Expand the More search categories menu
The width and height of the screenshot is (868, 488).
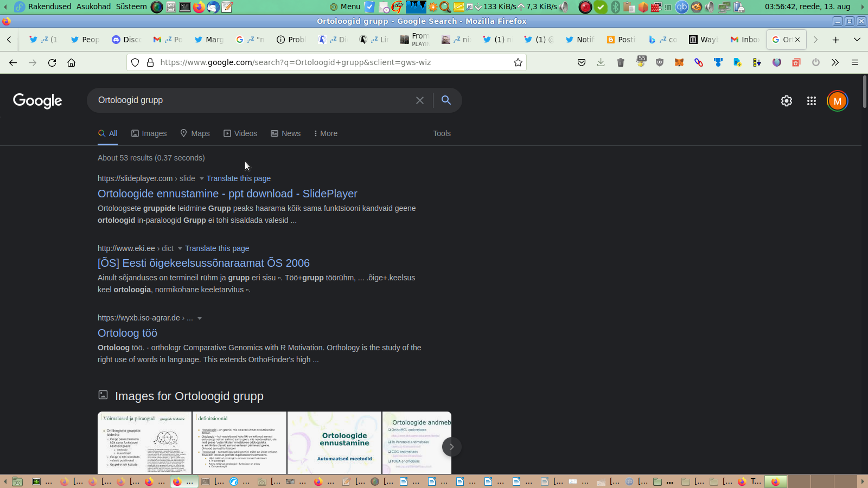pyautogui.click(x=325, y=133)
